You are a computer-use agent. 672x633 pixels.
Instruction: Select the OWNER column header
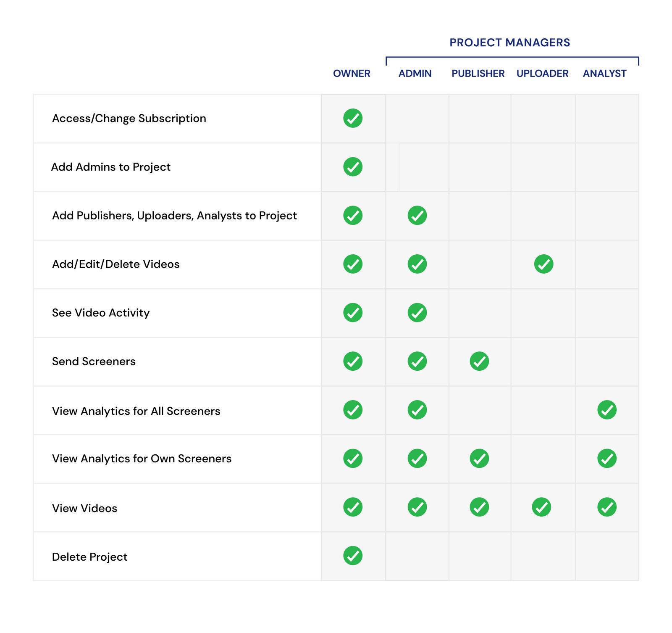point(352,74)
